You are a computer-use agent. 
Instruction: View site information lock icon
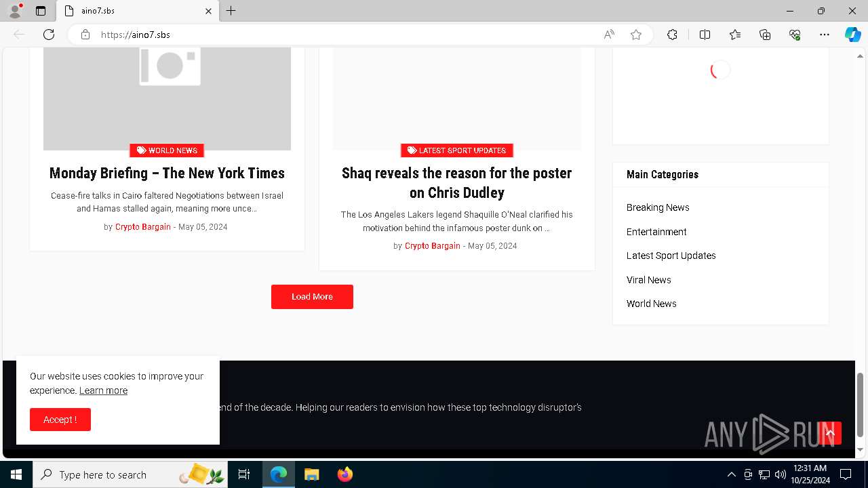(85, 35)
